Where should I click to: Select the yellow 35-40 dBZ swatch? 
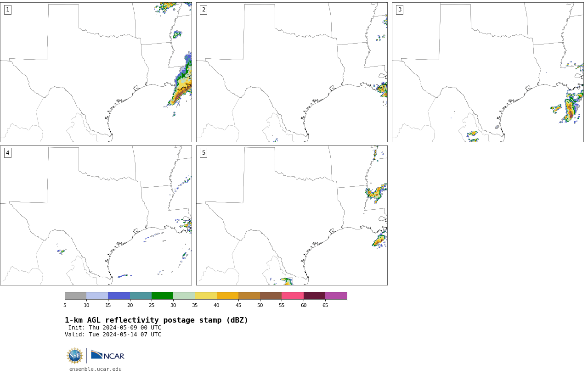click(206, 296)
